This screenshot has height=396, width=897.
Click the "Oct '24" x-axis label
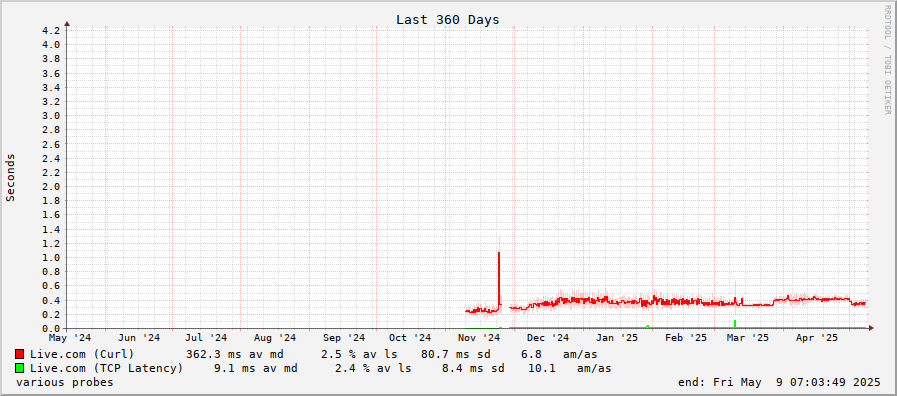tap(410, 338)
